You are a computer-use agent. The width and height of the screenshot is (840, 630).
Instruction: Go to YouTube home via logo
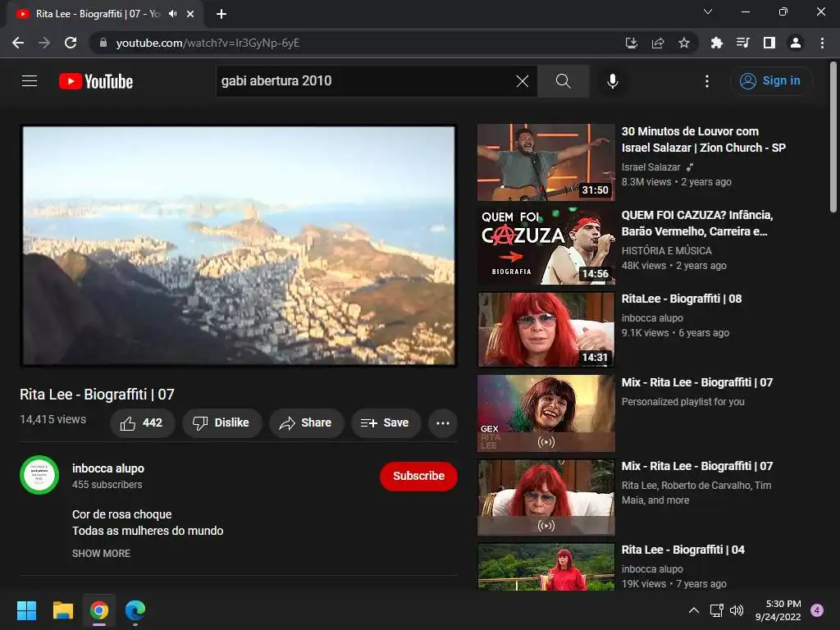point(96,81)
